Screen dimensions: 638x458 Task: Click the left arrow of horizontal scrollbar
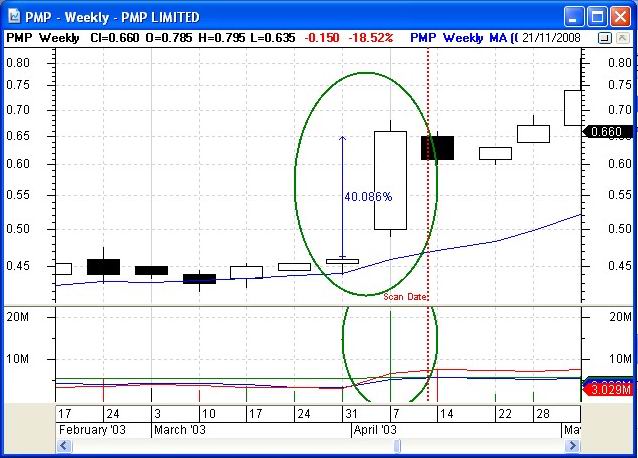(x=63, y=446)
